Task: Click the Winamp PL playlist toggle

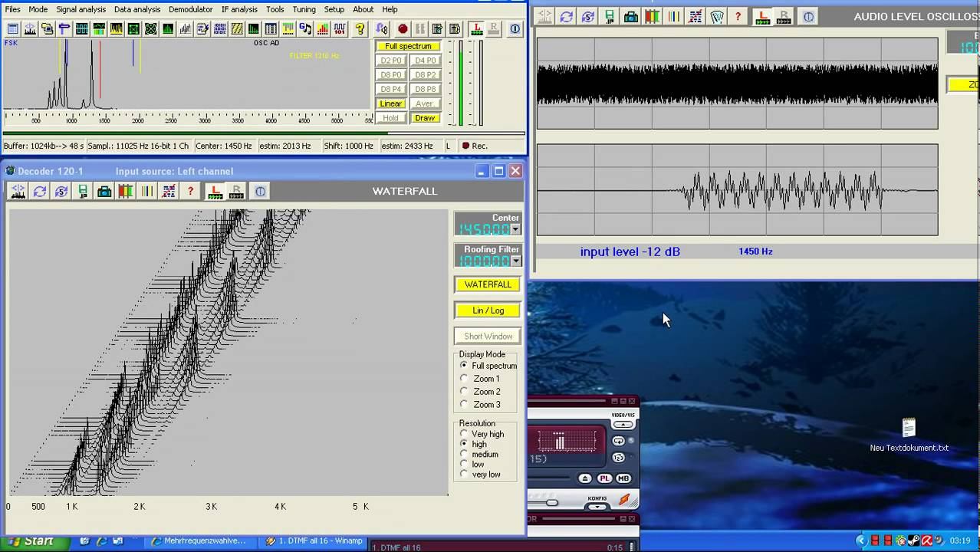Action: coord(604,478)
